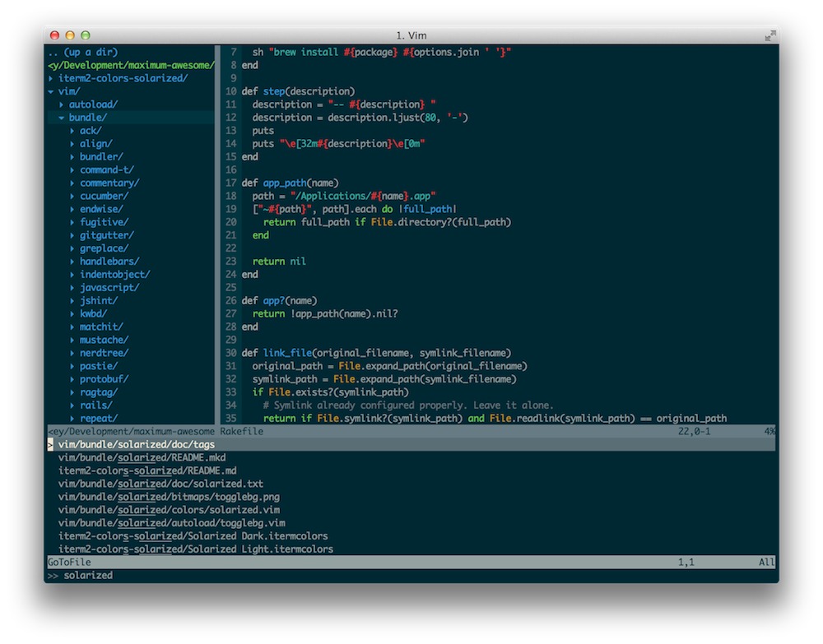823x644 pixels.
Task: Click the Rakefile status line label
Action: [x=241, y=432]
